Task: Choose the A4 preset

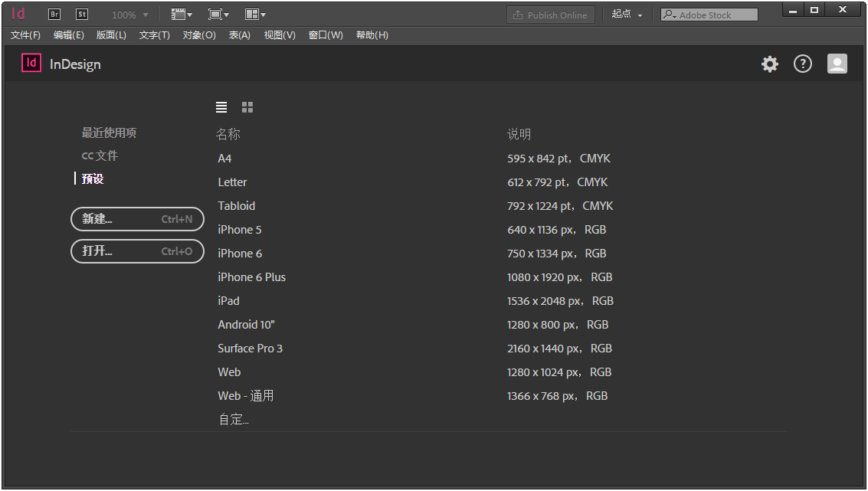Action: tap(224, 159)
